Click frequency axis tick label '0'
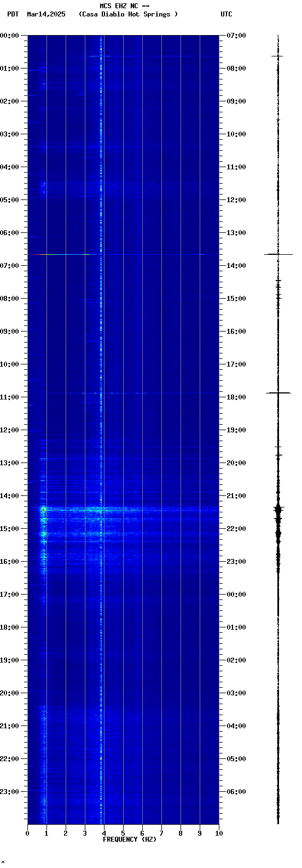302x868 pixels. [27, 833]
